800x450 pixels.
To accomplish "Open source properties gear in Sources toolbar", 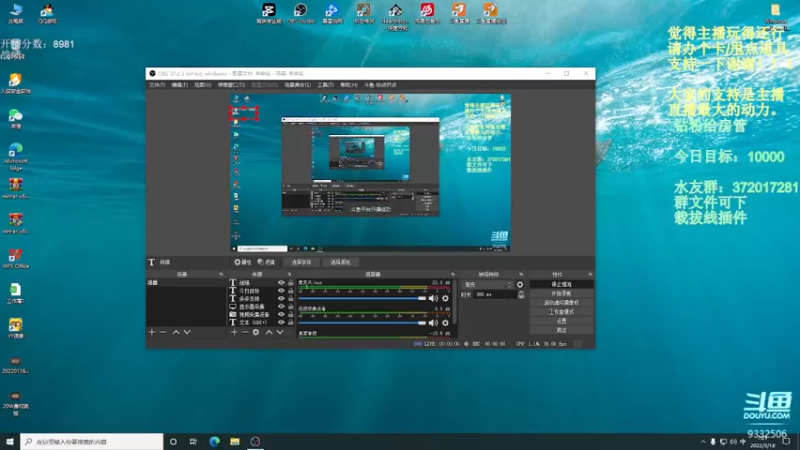I will point(256,332).
